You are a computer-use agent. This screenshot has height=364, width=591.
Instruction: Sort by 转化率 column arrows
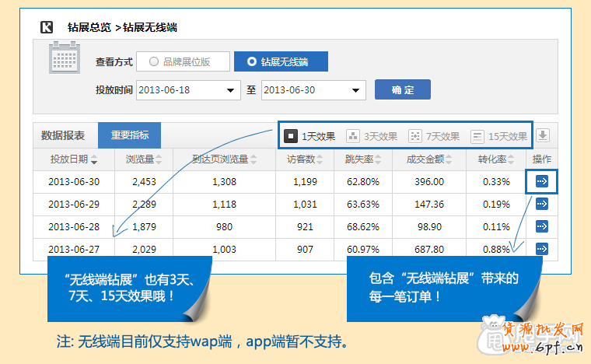511,159
